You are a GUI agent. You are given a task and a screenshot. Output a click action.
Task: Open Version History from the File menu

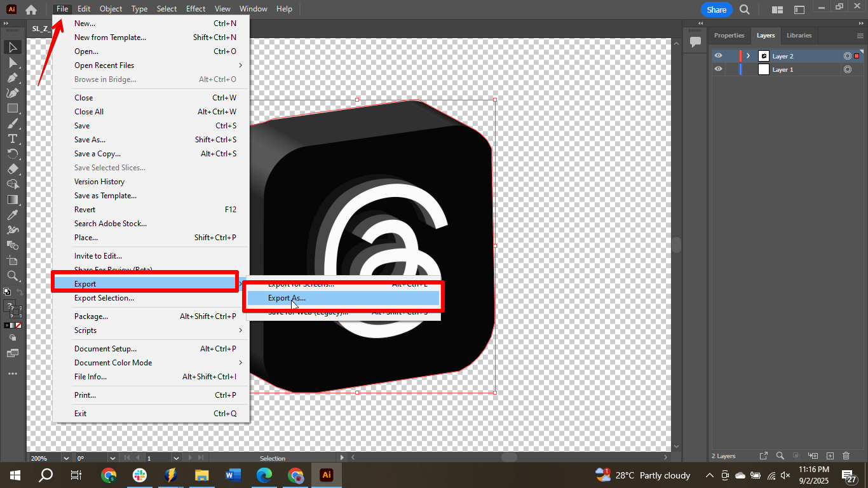[100, 181]
